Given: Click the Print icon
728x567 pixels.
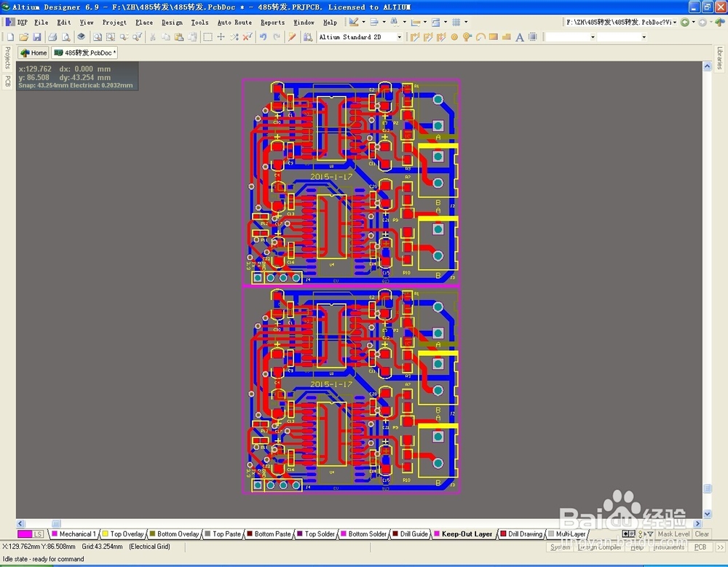Looking at the screenshot, I should point(52,36).
